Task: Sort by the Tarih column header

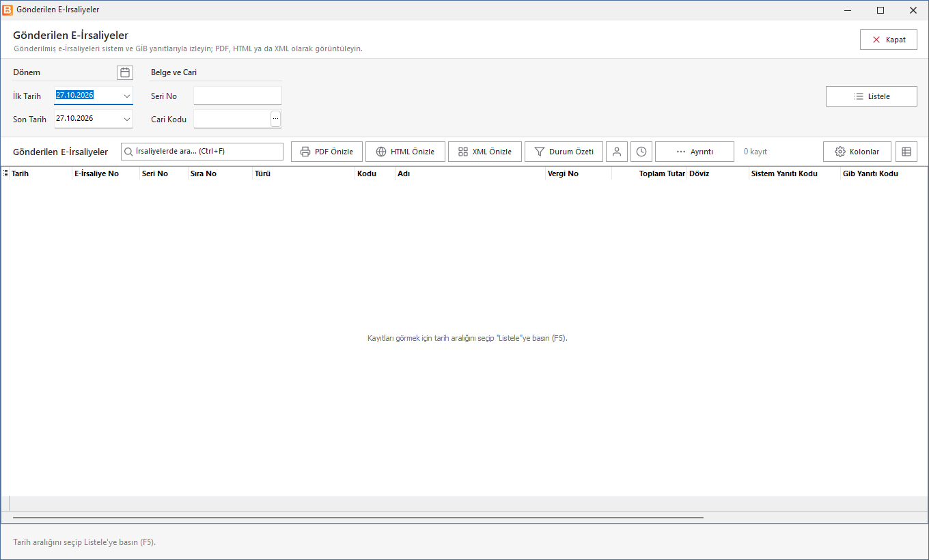Action: click(x=41, y=173)
